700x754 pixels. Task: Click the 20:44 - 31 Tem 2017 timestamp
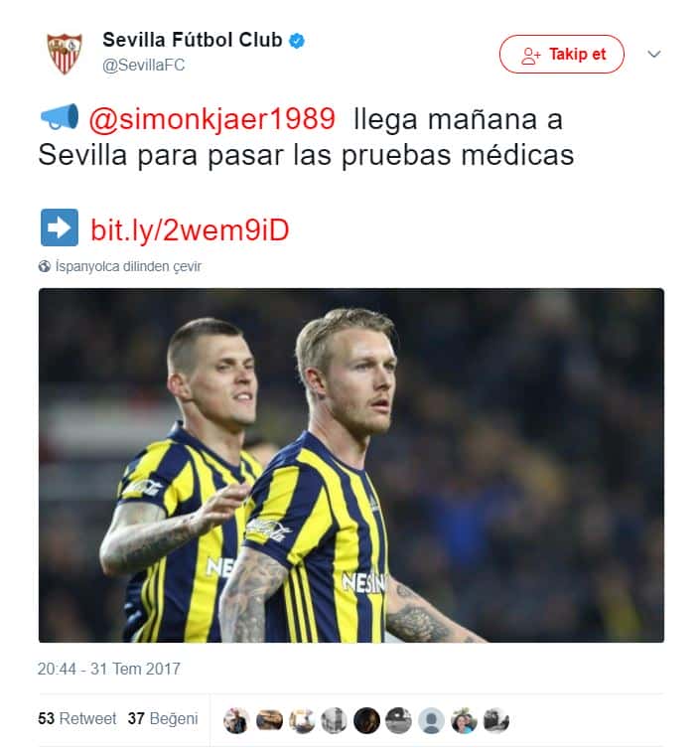pos(109,669)
